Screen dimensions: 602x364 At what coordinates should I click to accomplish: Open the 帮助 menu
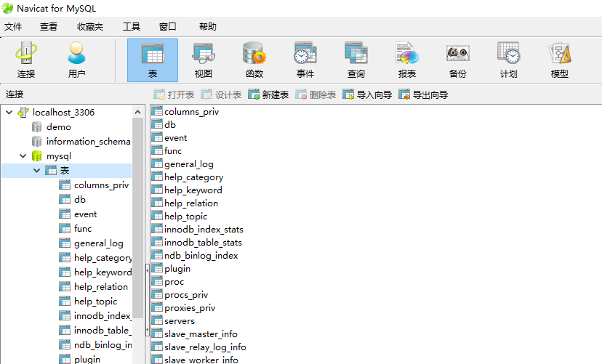tap(208, 26)
